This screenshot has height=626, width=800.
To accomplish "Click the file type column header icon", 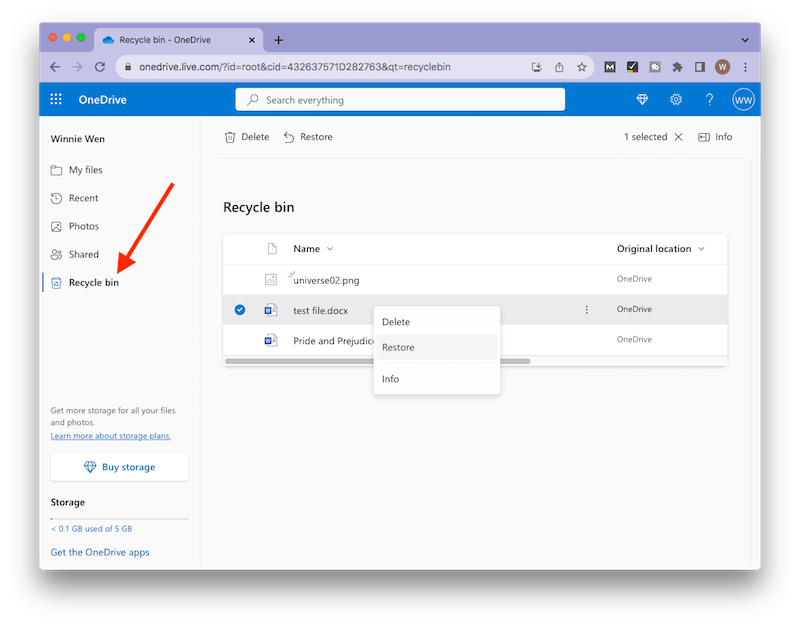I will click(272, 248).
